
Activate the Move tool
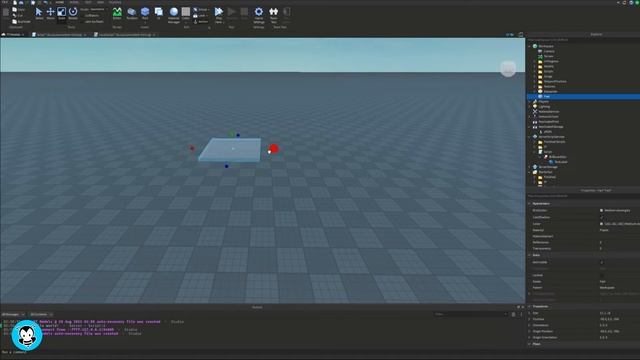pyautogui.click(x=50, y=13)
